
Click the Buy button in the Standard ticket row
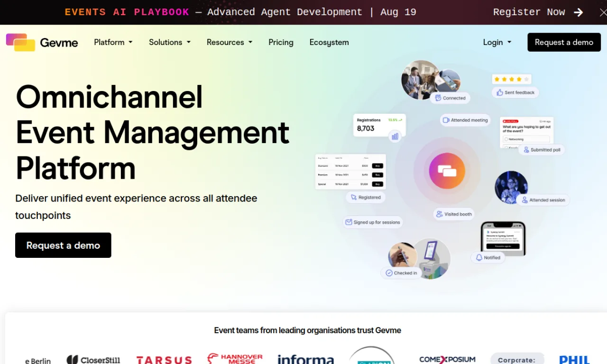(377, 166)
